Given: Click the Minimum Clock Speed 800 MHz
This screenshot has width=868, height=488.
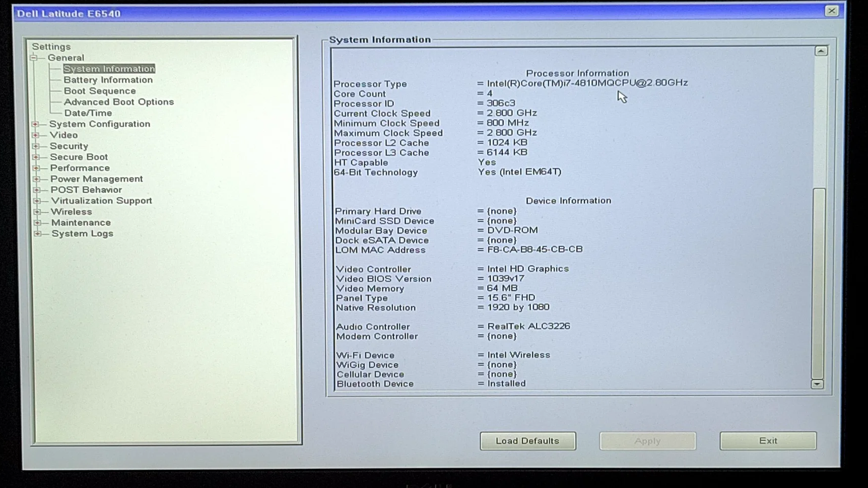Looking at the screenshot, I should pos(508,123).
